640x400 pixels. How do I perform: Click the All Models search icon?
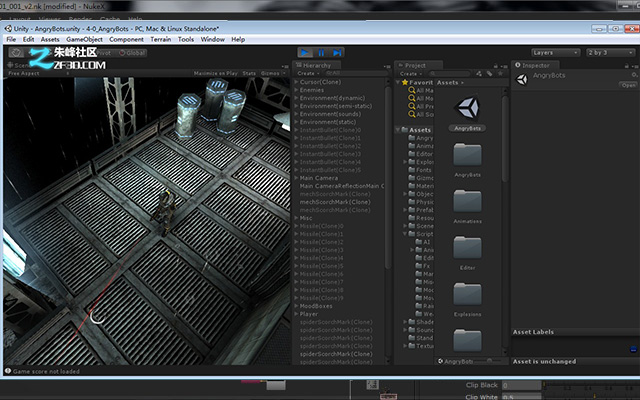[x=412, y=98]
